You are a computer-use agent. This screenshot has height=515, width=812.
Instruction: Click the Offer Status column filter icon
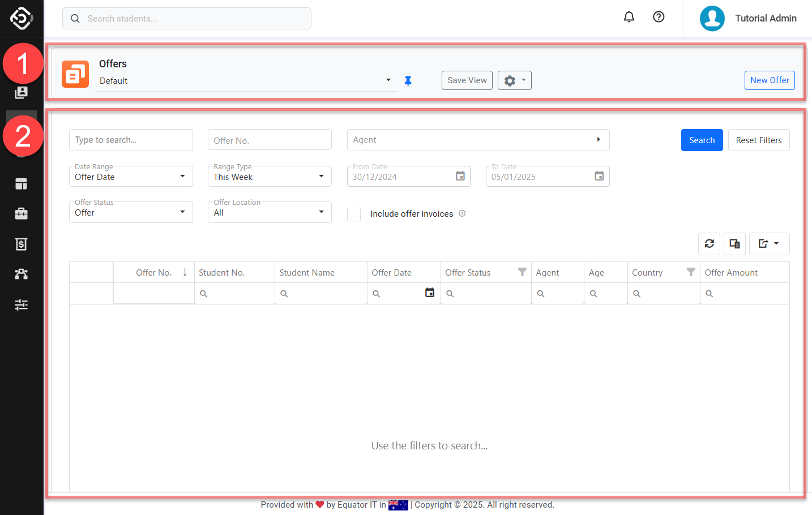click(x=522, y=272)
